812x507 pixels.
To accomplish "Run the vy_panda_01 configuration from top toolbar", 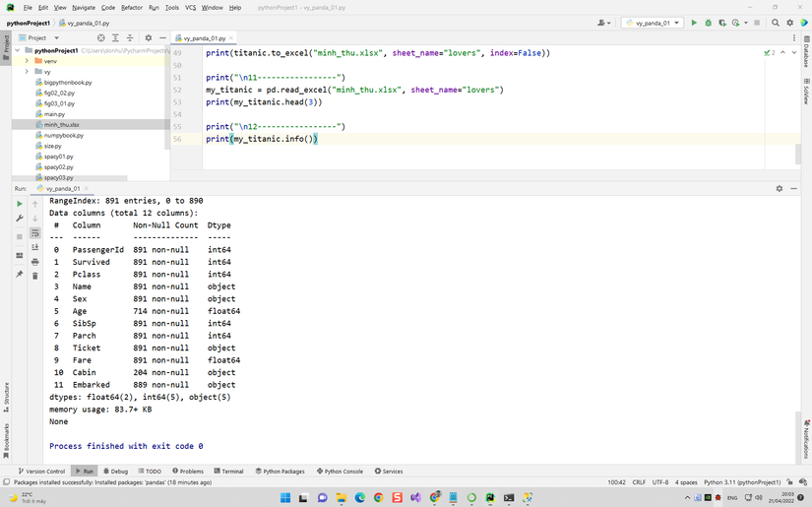I will 694,23.
